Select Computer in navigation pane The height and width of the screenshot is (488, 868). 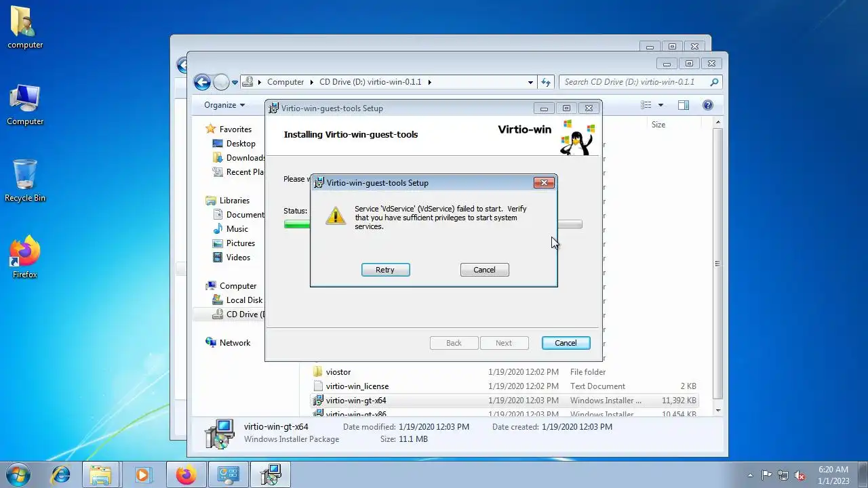click(238, 286)
